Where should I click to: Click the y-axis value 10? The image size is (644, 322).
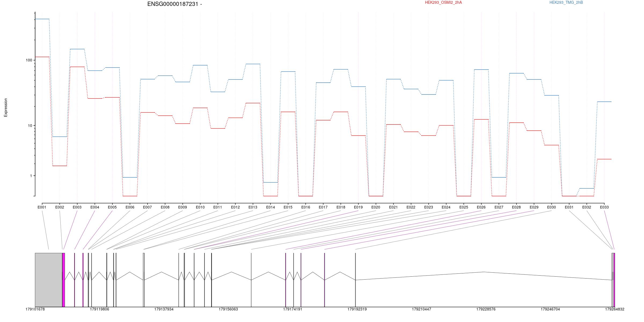[30, 126]
